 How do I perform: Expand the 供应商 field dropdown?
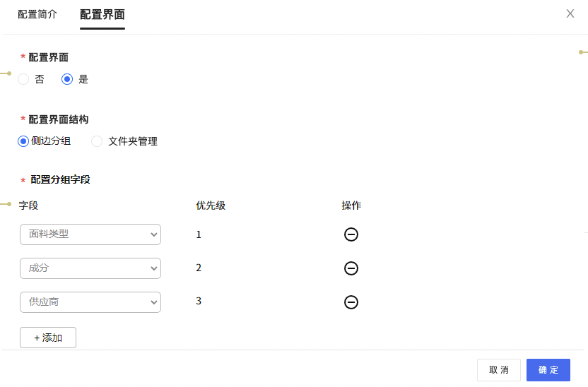coord(90,302)
